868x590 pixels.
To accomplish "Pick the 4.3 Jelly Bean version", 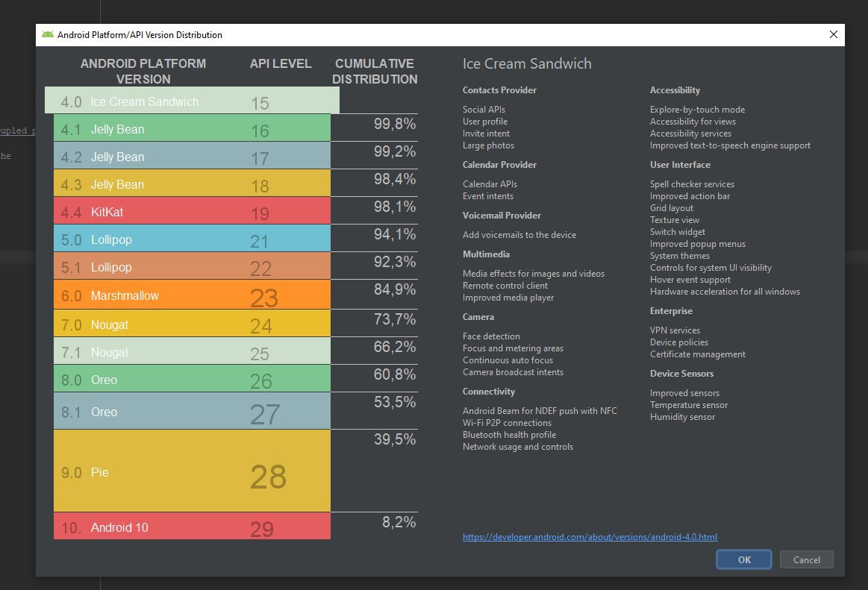I will click(x=192, y=184).
